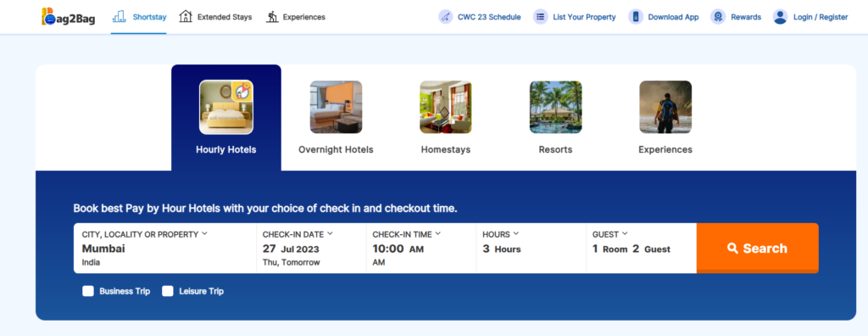Click the orange Search button
This screenshot has height=336, width=868.
(x=757, y=248)
